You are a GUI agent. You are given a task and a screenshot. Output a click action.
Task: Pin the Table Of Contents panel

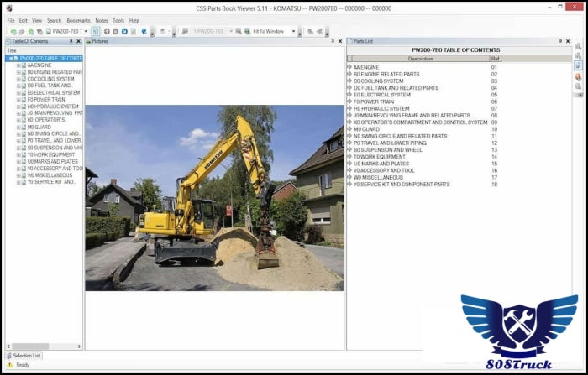[71, 40]
